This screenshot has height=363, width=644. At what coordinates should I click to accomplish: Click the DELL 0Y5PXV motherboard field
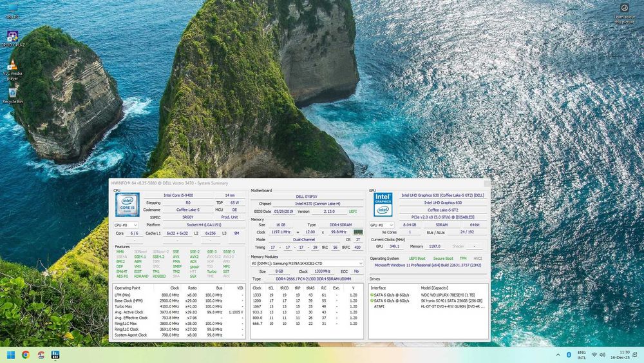(x=307, y=197)
